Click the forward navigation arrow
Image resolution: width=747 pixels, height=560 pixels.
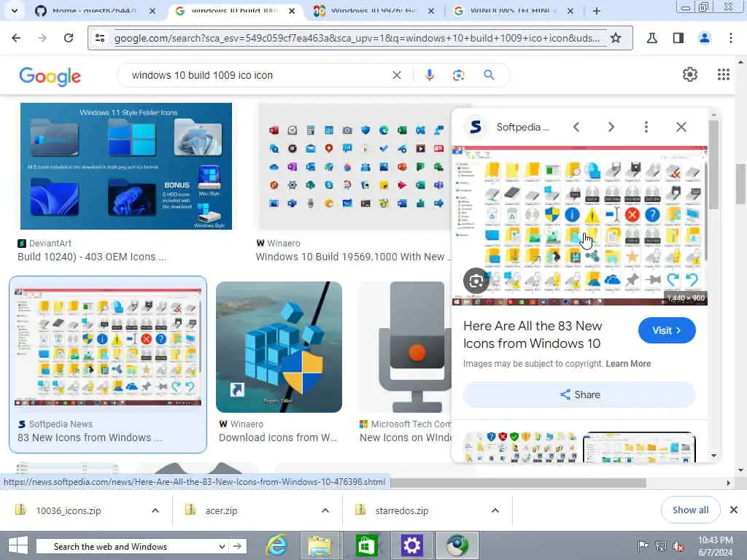42,38
